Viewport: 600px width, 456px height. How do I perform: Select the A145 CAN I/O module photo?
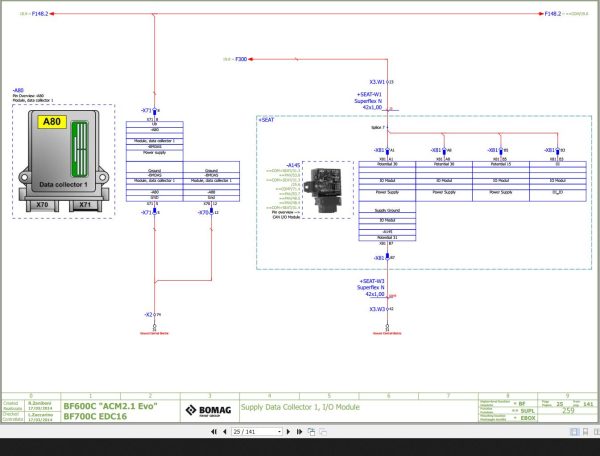(322, 190)
